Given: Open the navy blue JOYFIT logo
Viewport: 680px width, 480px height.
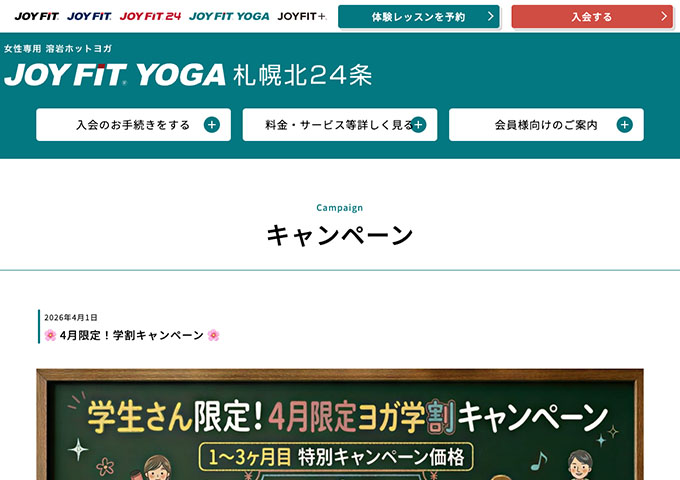Looking at the screenshot, I should pyautogui.click(x=89, y=16).
